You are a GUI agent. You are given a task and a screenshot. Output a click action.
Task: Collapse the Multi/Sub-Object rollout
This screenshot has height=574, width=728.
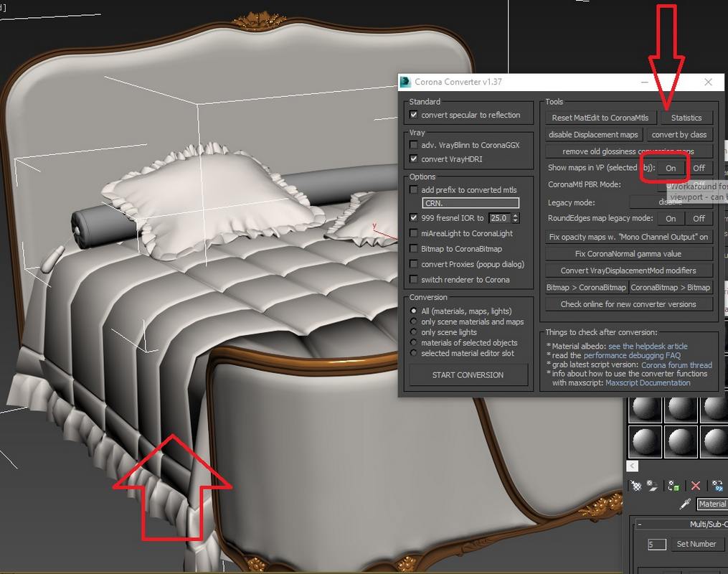pos(640,524)
